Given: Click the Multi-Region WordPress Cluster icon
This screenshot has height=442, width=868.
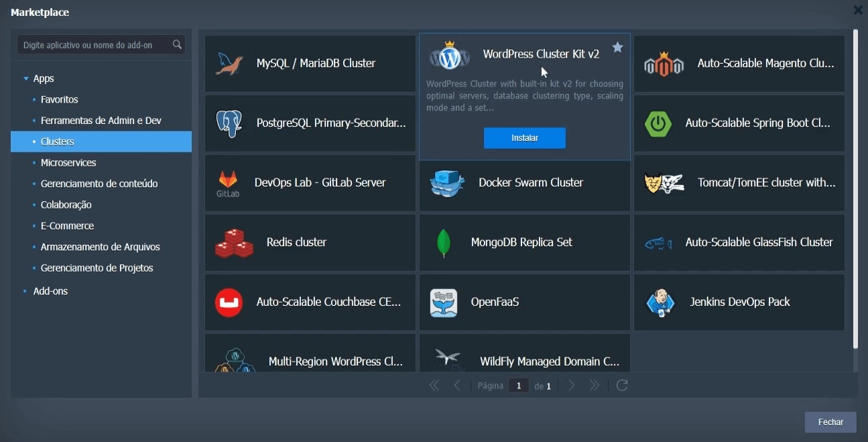Looking at the screenshot, I should pos(235,361).
